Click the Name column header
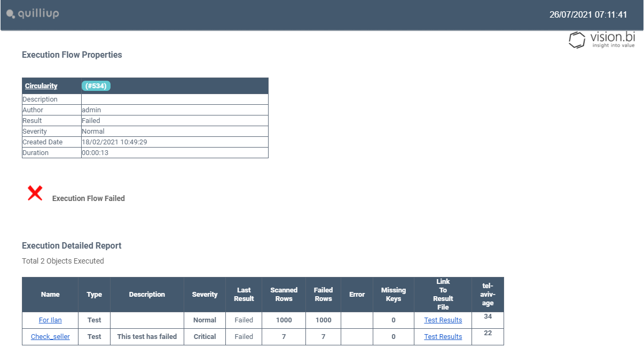644x355 pixels. [x=50, y=295]
